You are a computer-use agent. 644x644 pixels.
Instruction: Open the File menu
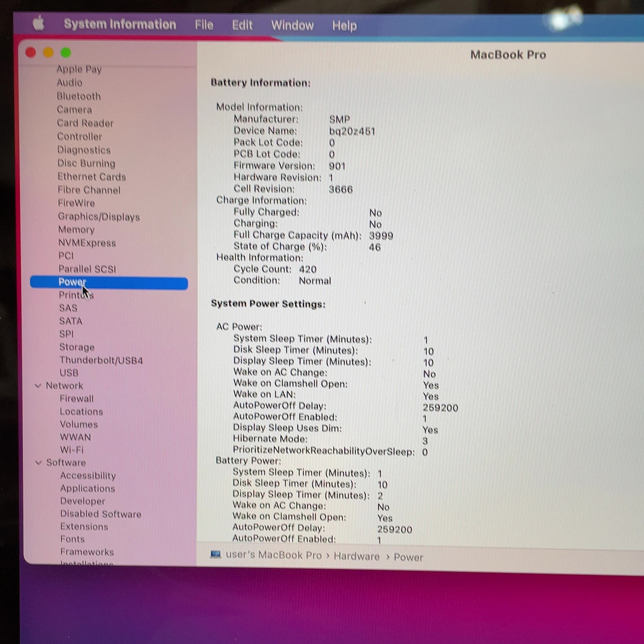click(x=204, y=25)
